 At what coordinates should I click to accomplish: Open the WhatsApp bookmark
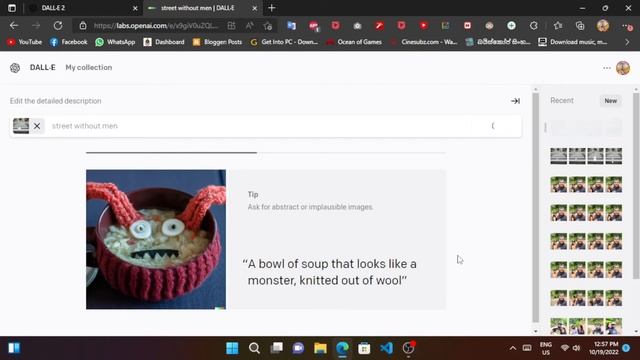(115, 42)
